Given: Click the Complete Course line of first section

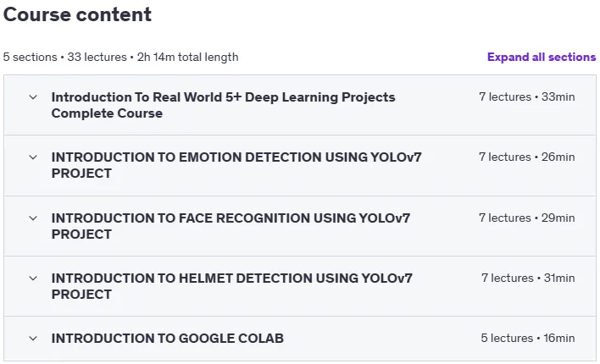Looking at the screenshot, I should (x=107, y=113).
